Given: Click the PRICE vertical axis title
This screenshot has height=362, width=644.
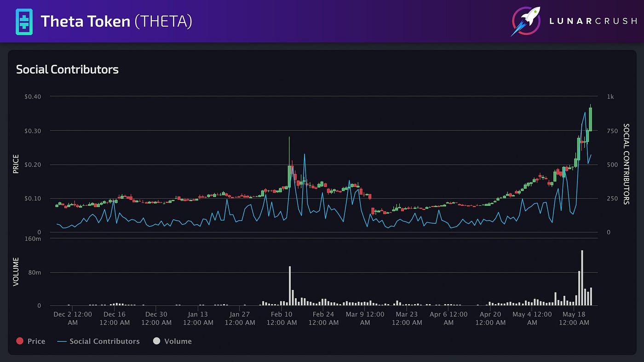Looking at the screenshot, I should [x=16, y=164].
